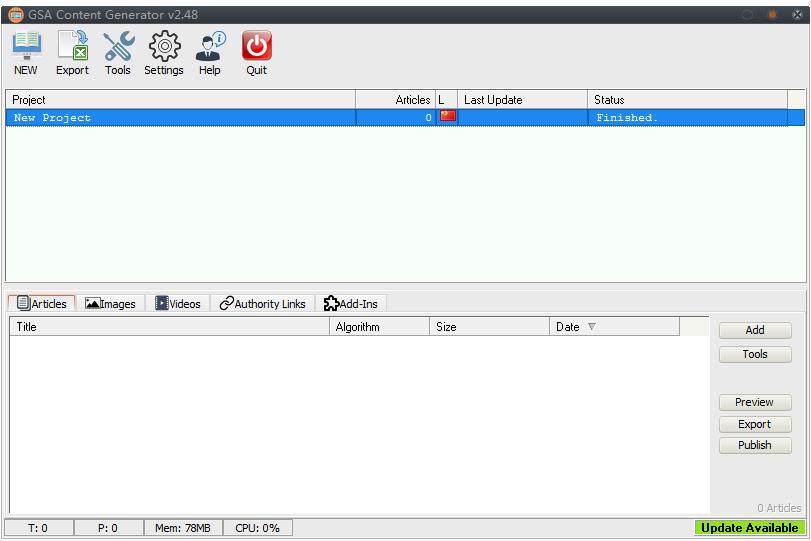Switch to the Add-Ins tab
The height and width of the screenshot is (541, 811).
tap(351, 303)
